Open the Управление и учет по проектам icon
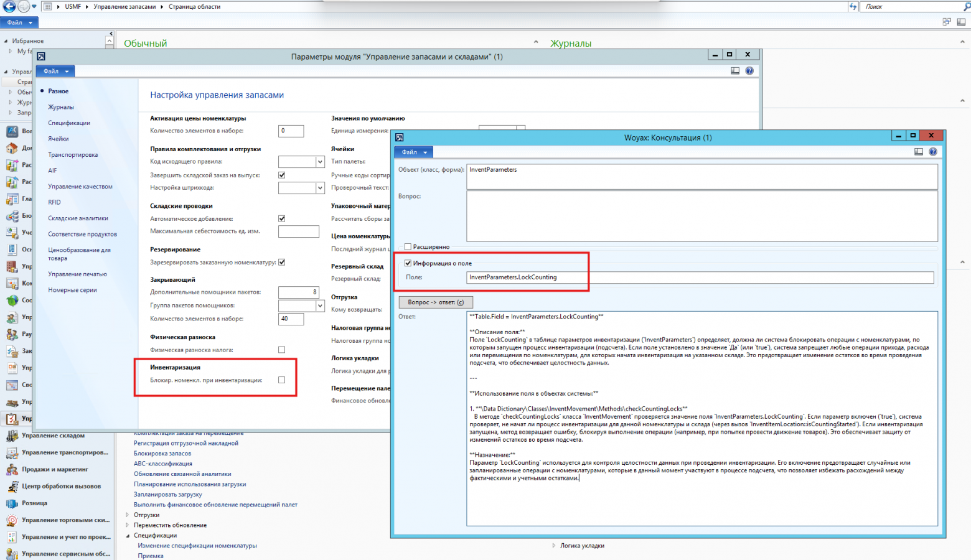Image resolution: width=971 pixels, height=560 pixels. 11,537
